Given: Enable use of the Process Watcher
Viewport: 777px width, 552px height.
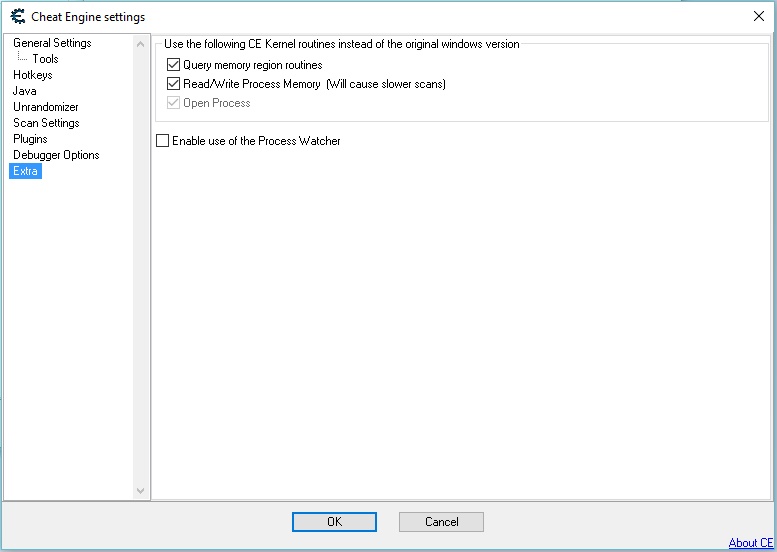Looking at the screenshot, I should point(163,141).
